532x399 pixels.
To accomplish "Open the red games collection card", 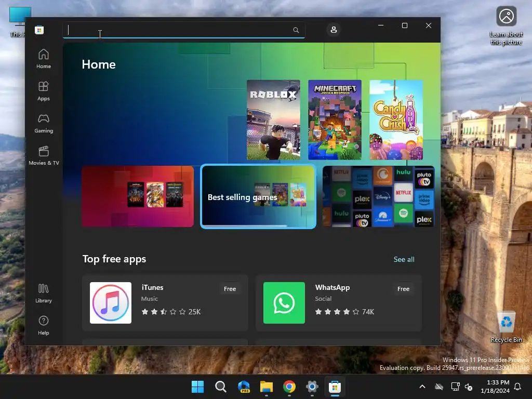I will [x=138, y=196].
